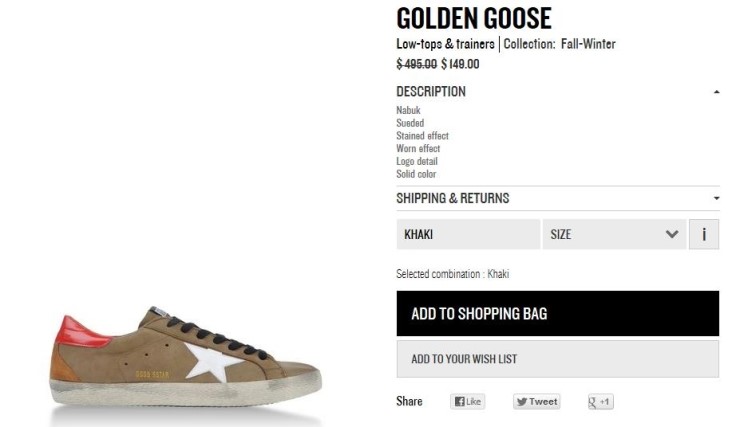Viewport: 740px width, 427px height.
Task: Click the crossed-out $495.00 original price
Action: (x=416, y=64)
